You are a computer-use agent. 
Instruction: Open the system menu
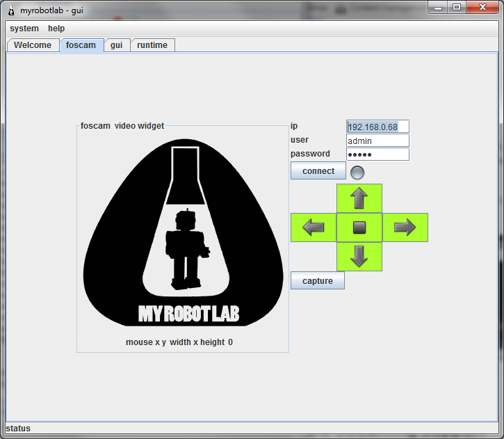(x=24, y=29)
